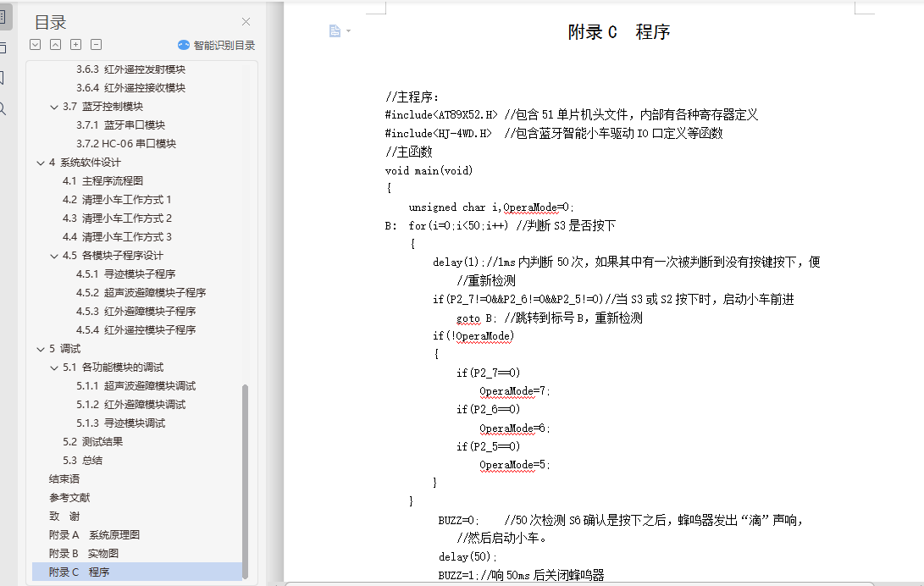Click the blue robot icon beside 智能识别目录
This screenshot has width=924, height=586.
click(x=183, y=46)
